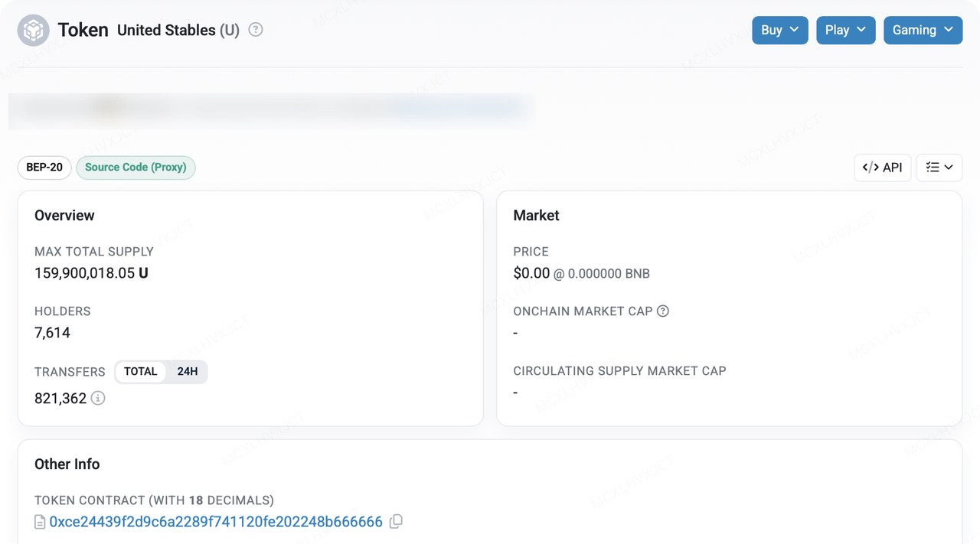This screenshot has width=980, height=544.
Task: Open the Gaming dropdown
Action: click(923, 30)
